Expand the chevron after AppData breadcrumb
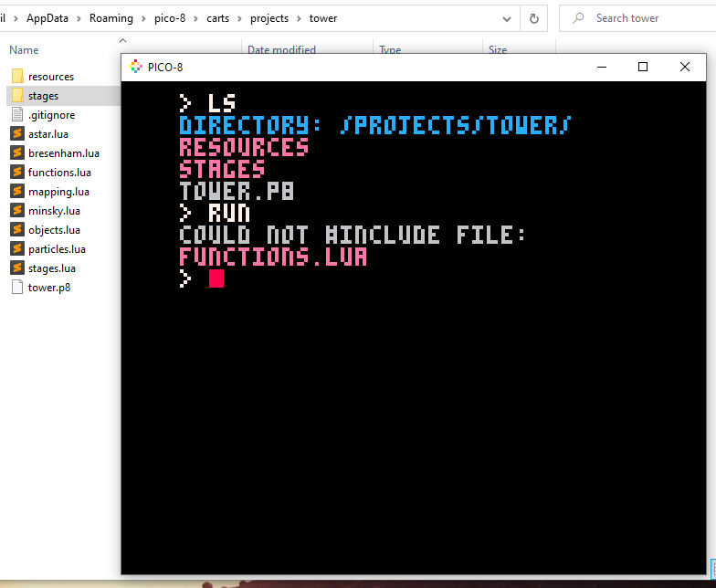This screenshot has width=716, height=588. [79, 18]
